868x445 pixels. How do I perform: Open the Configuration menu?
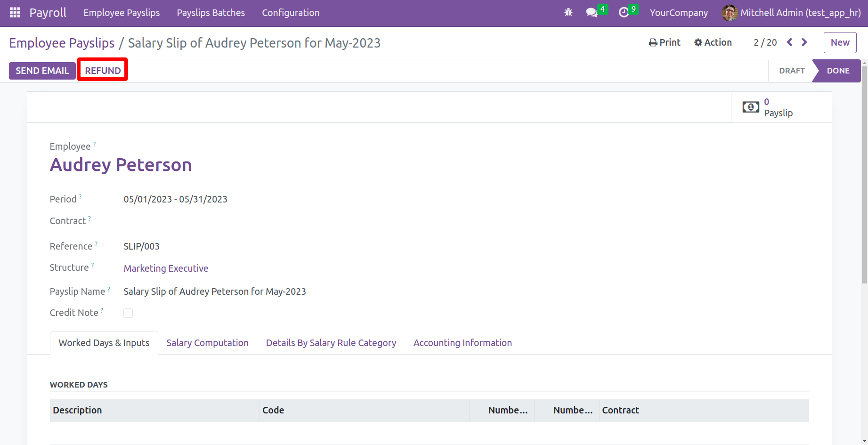[291, 13]
